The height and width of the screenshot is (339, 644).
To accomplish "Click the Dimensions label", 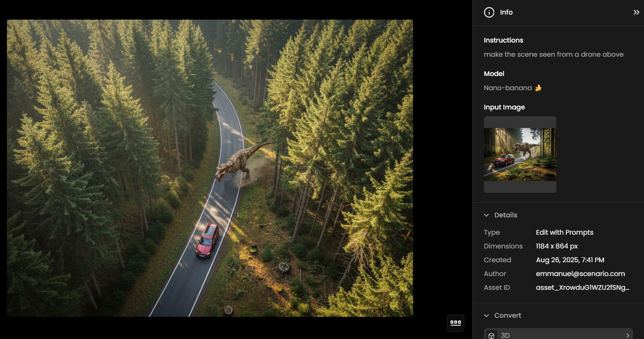I will coord(503,246).
